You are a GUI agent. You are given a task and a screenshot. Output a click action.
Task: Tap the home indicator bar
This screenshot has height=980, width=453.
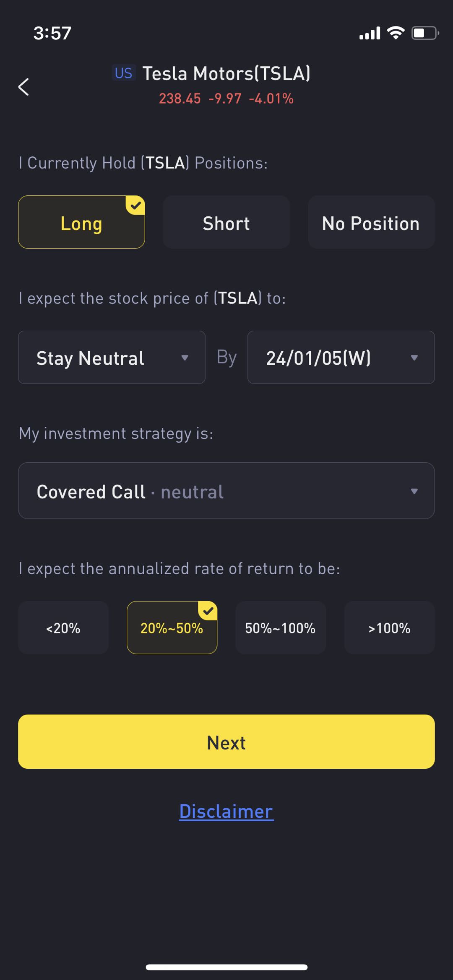coord(226,967)
